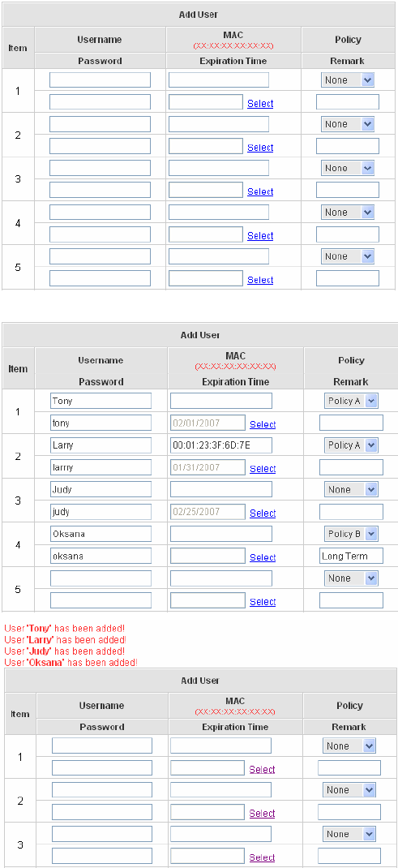Click the username field containing Larry
Viewport: 398px width, 868px height.
click(101, 445)
